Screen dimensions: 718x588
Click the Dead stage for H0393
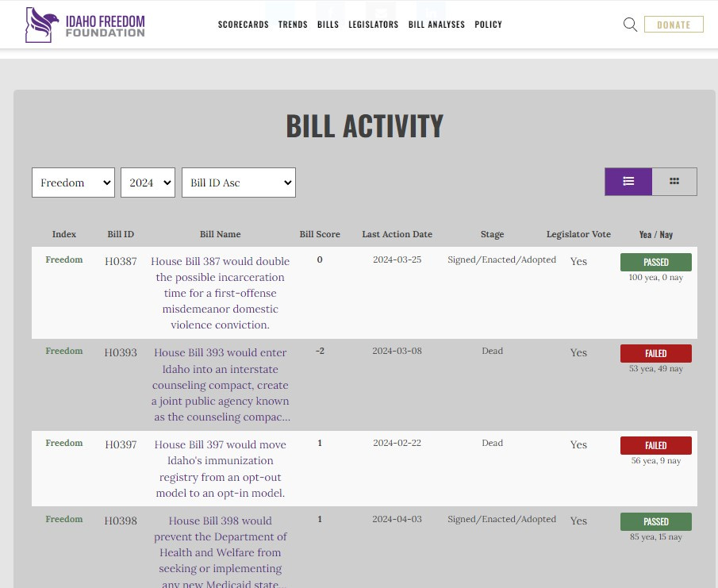pos(492,351)
